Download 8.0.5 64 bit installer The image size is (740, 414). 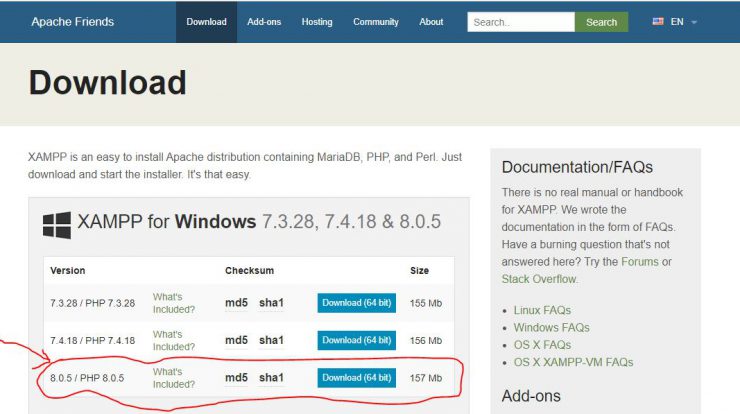pyautogui.click(x=356, y=378)
